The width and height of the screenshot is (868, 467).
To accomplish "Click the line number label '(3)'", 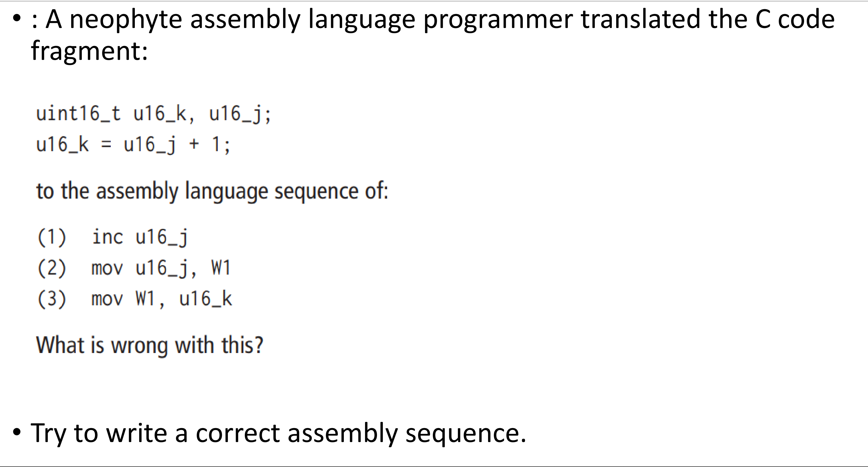I will 52,299.
